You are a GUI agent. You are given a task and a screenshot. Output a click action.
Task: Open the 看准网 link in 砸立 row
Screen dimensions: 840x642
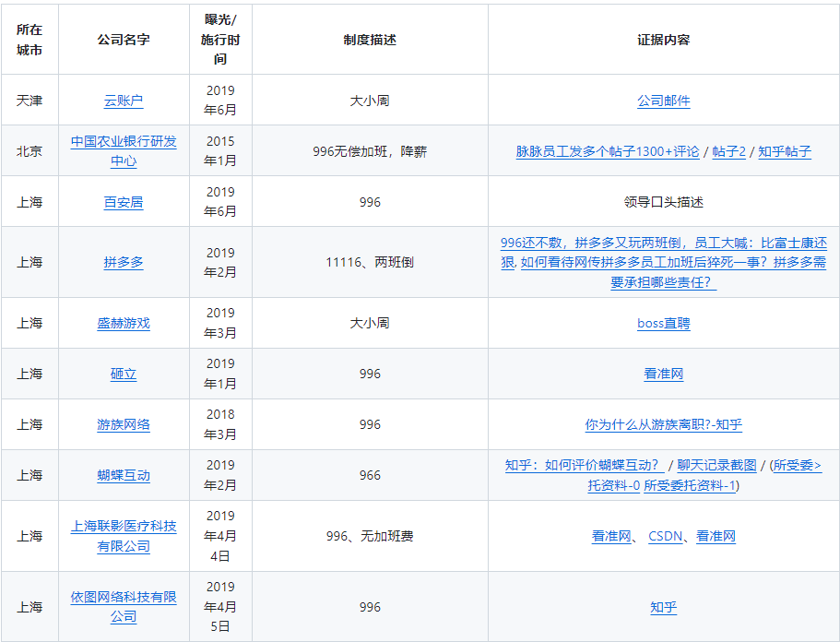663,374
